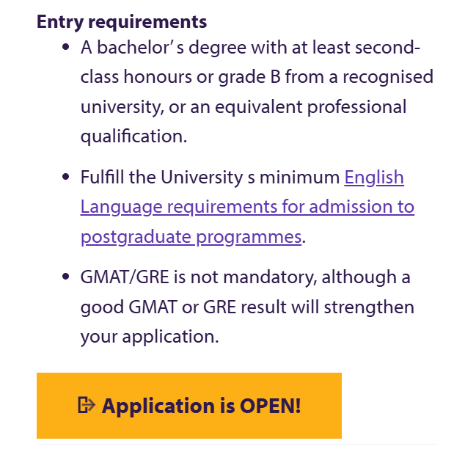Click the words 'your application.'
The image size is (476, 471).
[x=150, y=337]
